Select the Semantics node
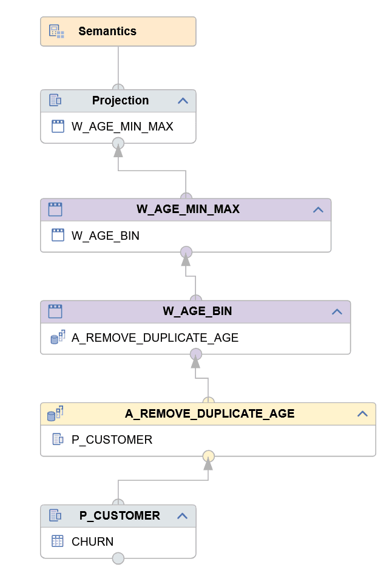392x570 pixels. (x=107, y=32)
